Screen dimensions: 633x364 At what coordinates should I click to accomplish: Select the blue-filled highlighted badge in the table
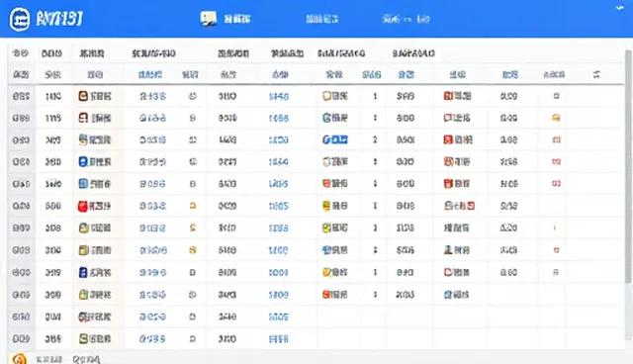339,139
